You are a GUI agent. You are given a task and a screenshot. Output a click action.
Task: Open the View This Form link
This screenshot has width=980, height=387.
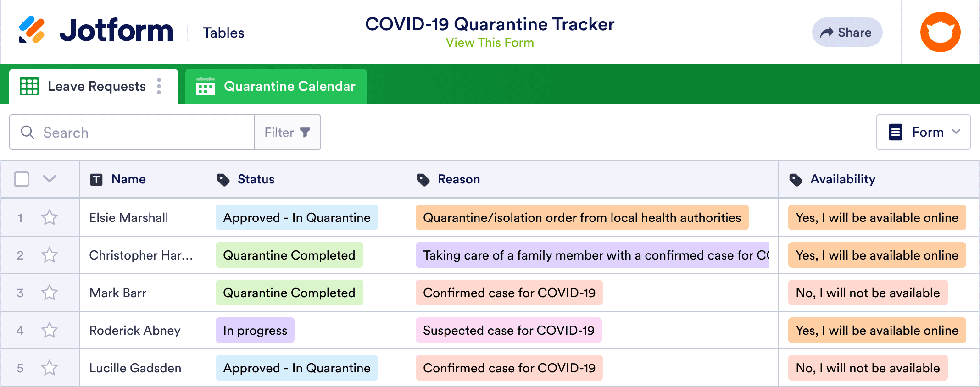(x=489, y=43)
